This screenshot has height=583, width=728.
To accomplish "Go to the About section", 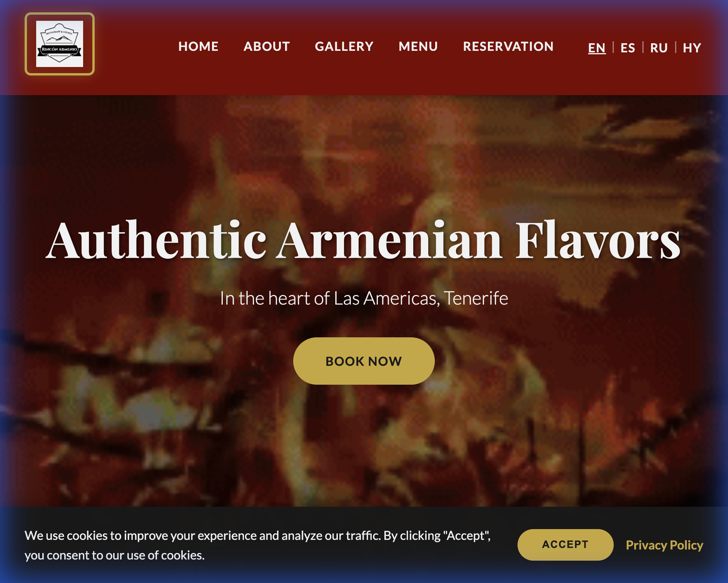I will 267,47.
